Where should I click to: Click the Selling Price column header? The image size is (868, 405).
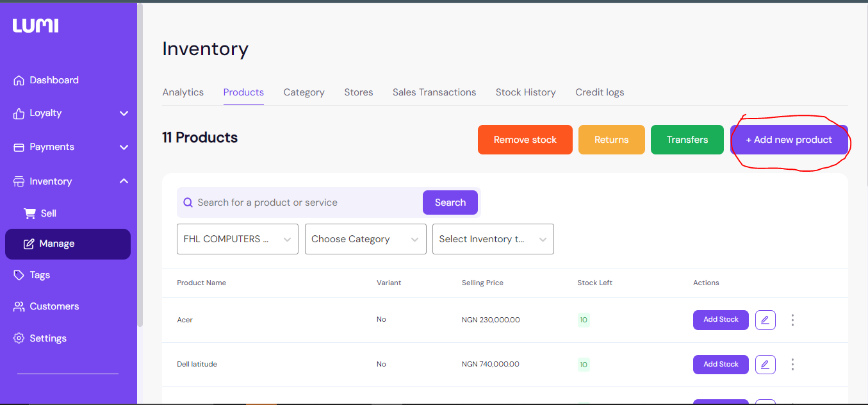pos(482,283)
